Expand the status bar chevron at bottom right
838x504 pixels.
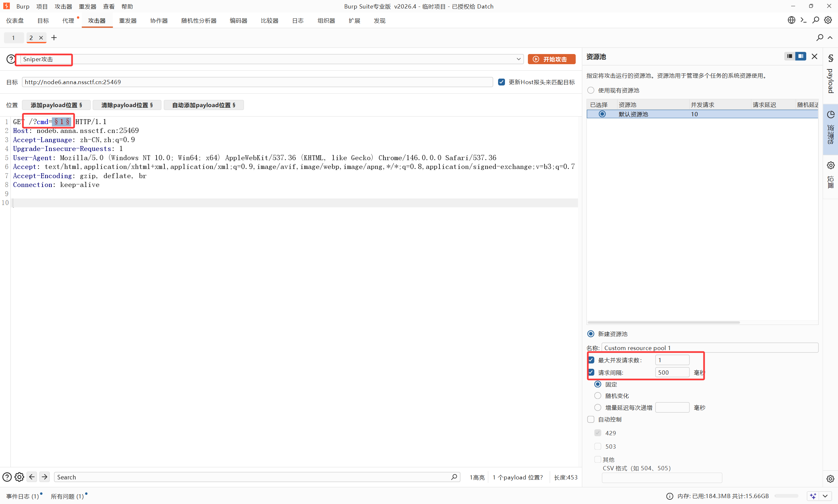coord(826,496)
